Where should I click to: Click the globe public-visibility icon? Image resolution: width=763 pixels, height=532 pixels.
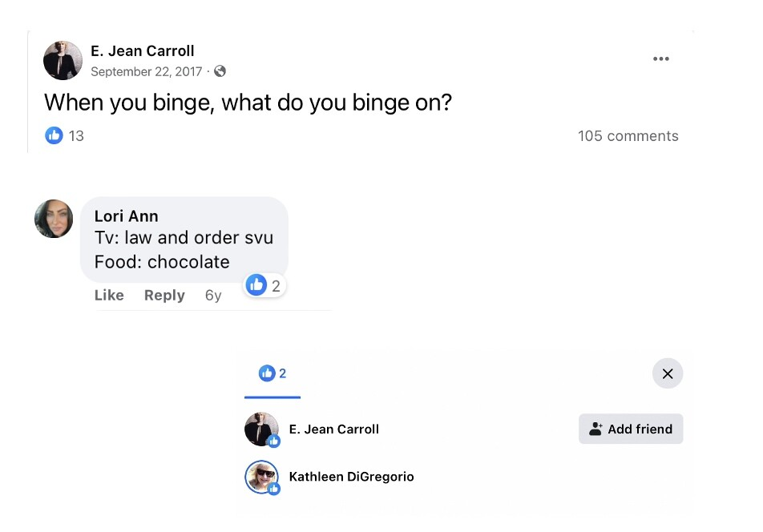click(x=220, y=71)
